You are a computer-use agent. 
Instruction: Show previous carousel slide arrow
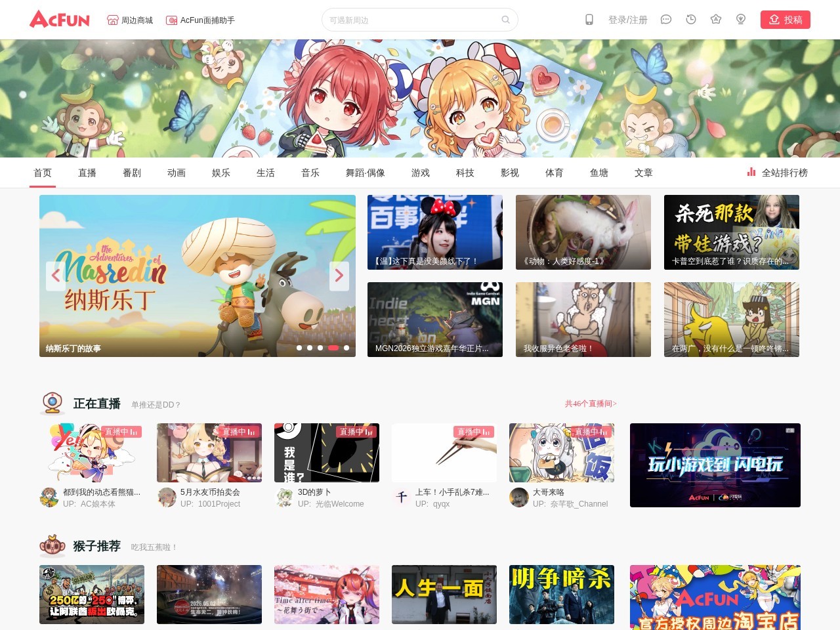tap(56, 276)
